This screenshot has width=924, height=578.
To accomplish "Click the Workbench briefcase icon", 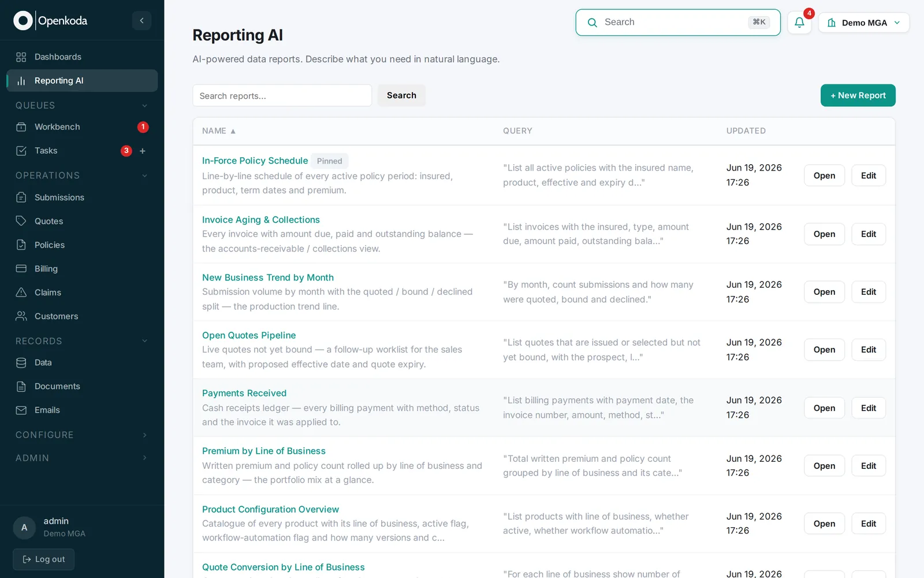I will [21, 127].
